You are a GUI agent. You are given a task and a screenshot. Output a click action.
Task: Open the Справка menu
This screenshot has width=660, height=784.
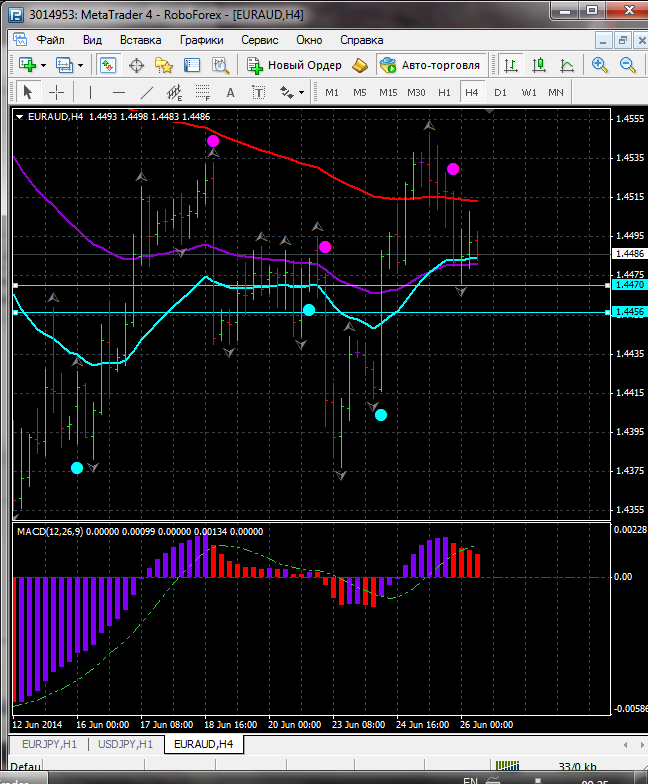tap(362, 40)
